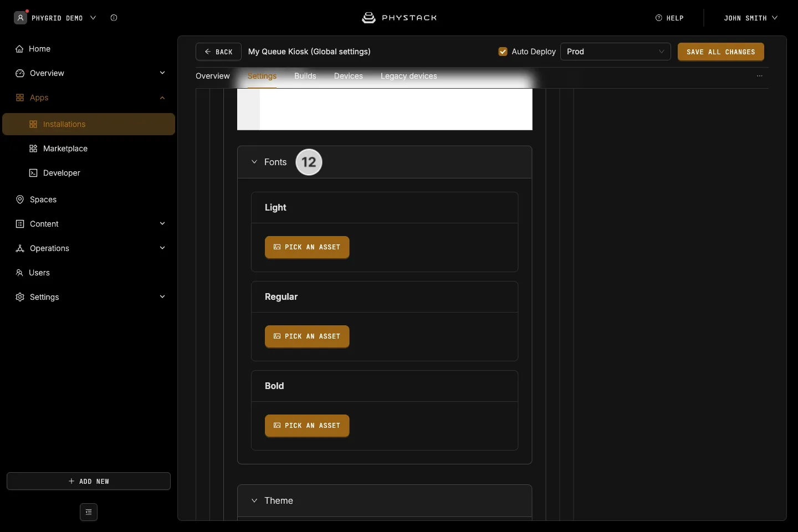Viewport: 798px width, 532px height.
Task: Click the Back button
Action: pyautogui.click(x=218, y=52)
